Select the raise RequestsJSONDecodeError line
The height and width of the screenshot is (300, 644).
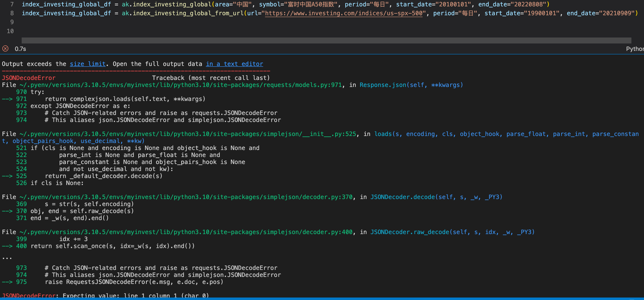point(134,282)
